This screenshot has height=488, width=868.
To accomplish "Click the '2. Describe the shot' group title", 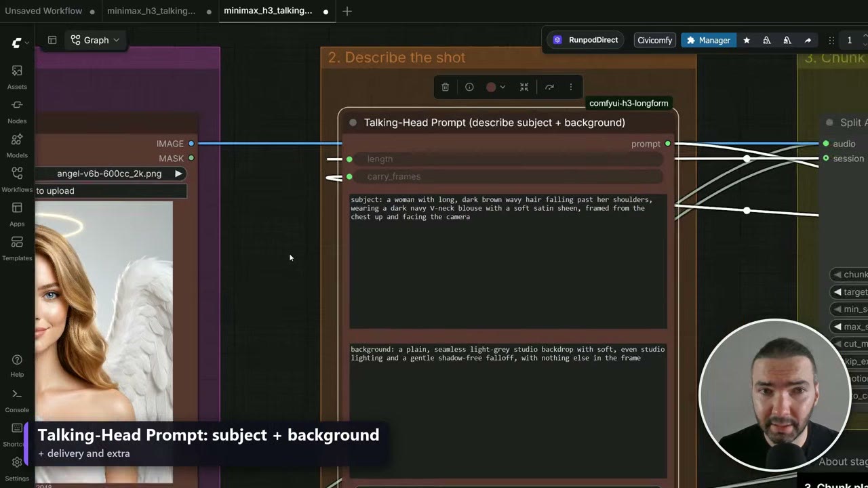I will coord(397,58).
